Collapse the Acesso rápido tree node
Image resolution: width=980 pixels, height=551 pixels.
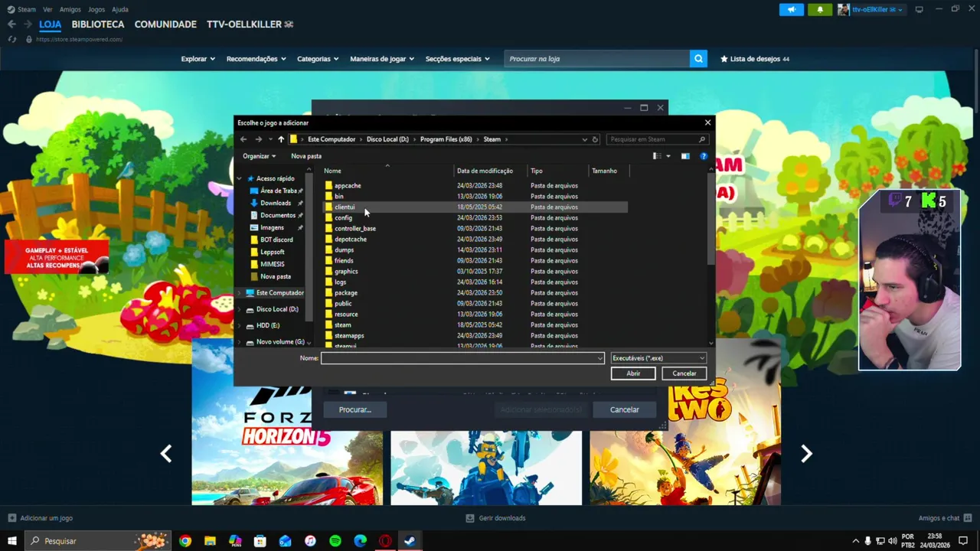click(x=240, y=178)
